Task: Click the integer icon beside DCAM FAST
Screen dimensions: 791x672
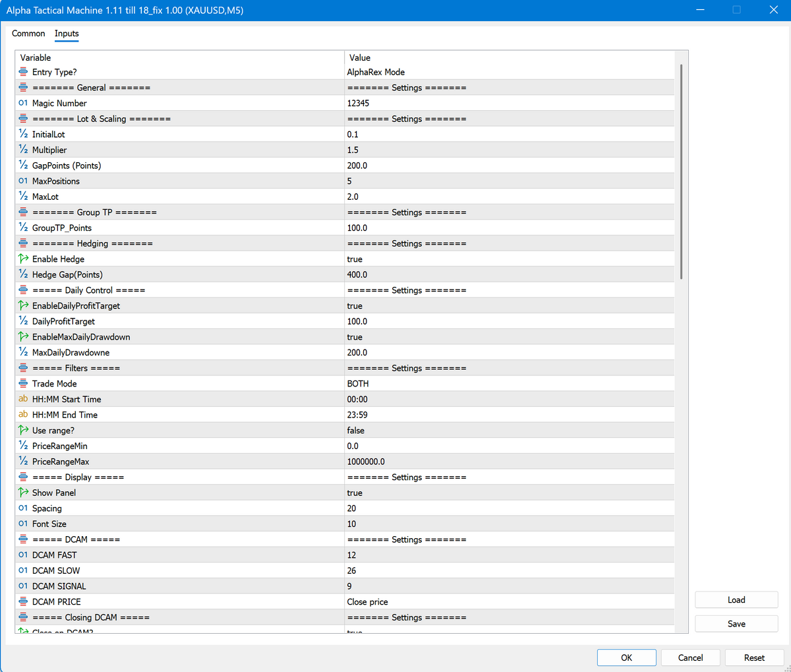Action: (x=23, y=555)
